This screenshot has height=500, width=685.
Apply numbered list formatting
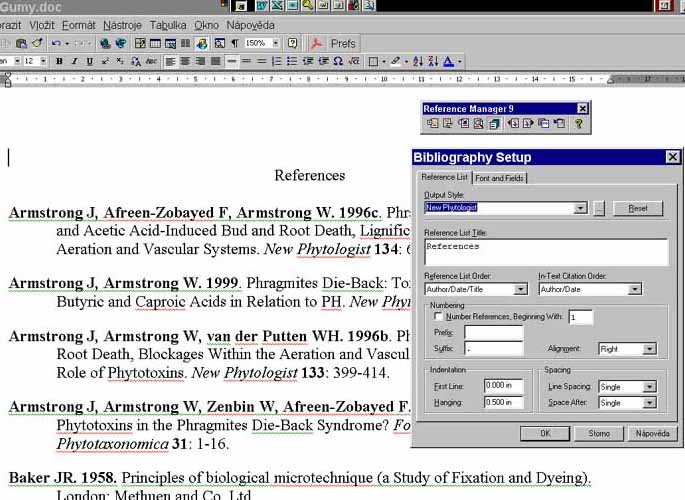277,61
